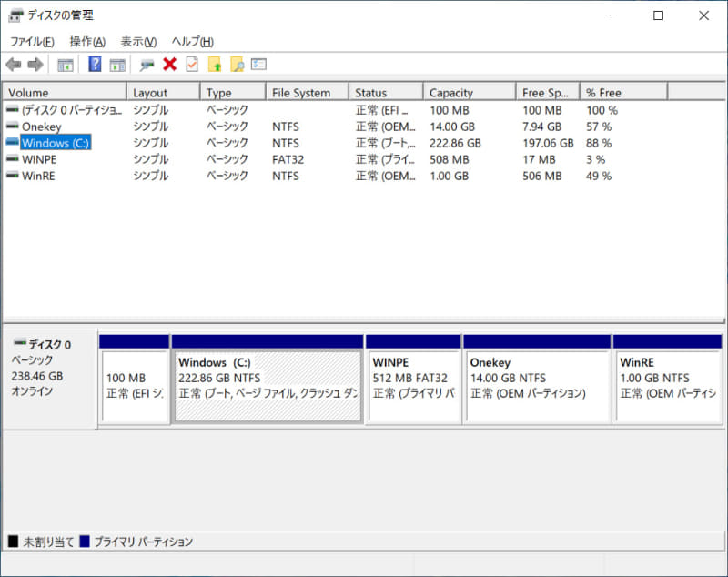Click the list view settings toolbar icon

pos(258,64)
